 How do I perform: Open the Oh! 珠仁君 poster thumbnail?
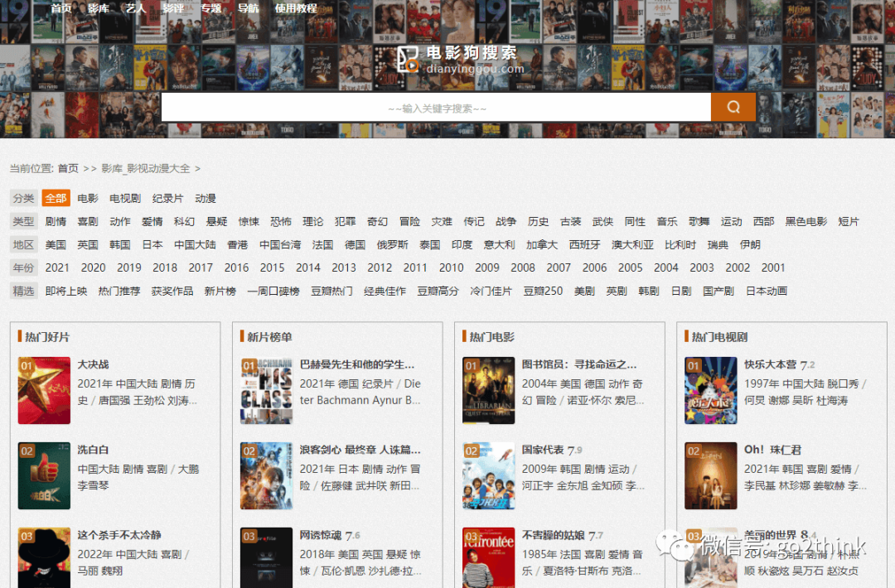coord(711,475)
